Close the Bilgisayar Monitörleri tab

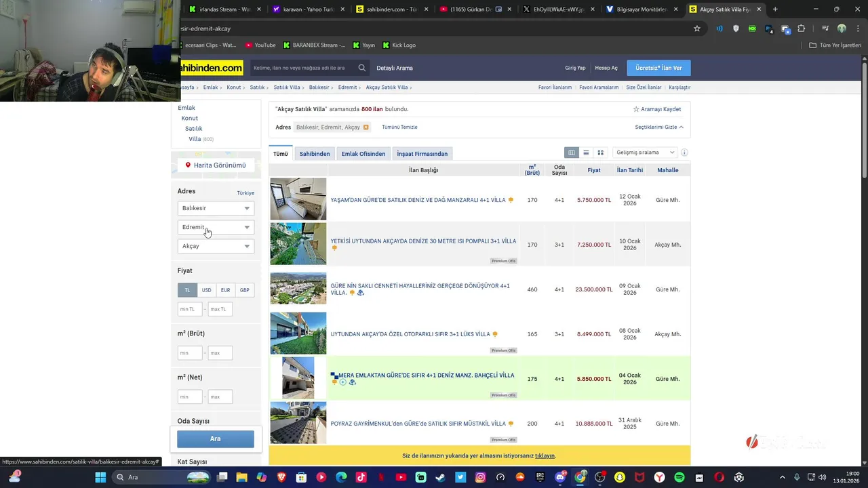tap(675, 9)
